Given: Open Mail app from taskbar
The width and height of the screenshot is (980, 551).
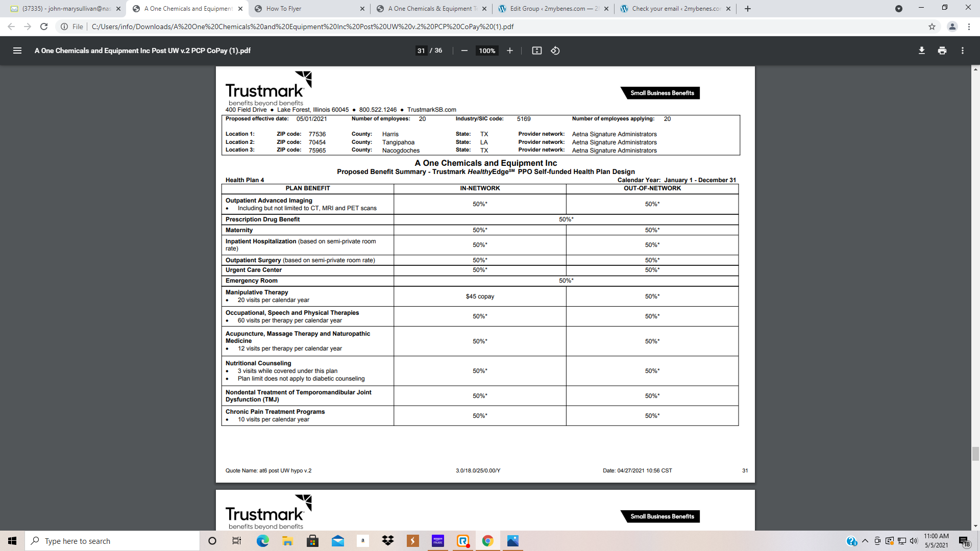Looking at the screenshot, I should (337, 541).
